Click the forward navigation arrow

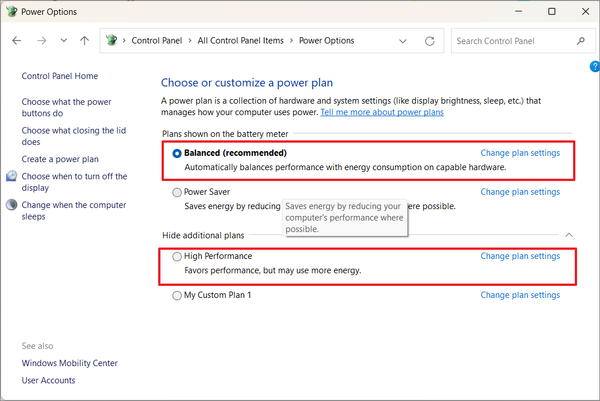click(41, 41)
